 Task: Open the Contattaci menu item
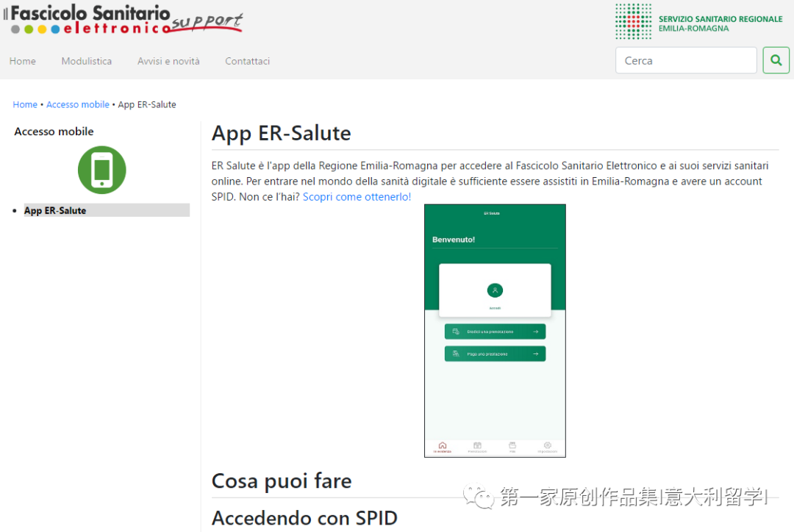coord(247,61)
